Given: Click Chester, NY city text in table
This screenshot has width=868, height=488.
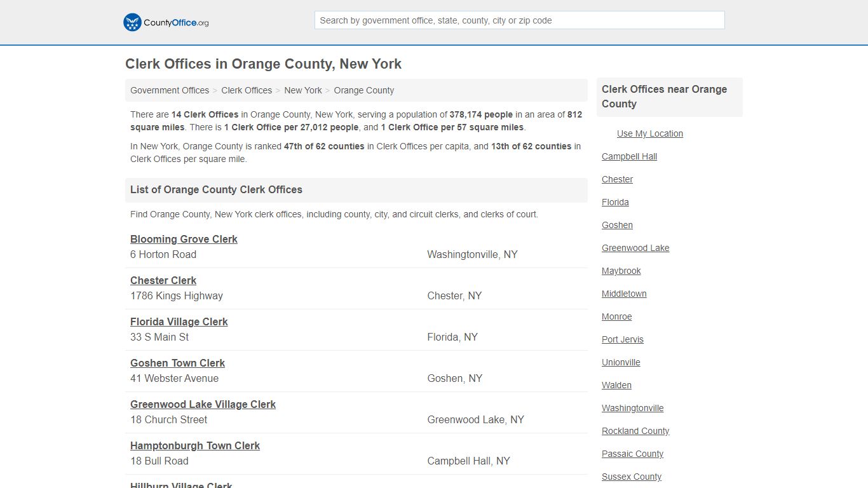Looking at the screenshot, I should click(x=454, y=295).
